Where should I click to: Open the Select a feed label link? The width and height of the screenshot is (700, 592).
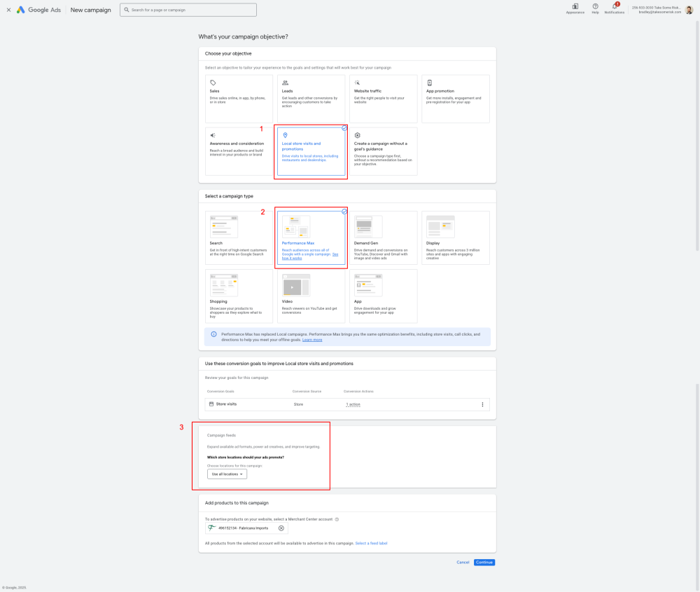[x=371, y=543]
